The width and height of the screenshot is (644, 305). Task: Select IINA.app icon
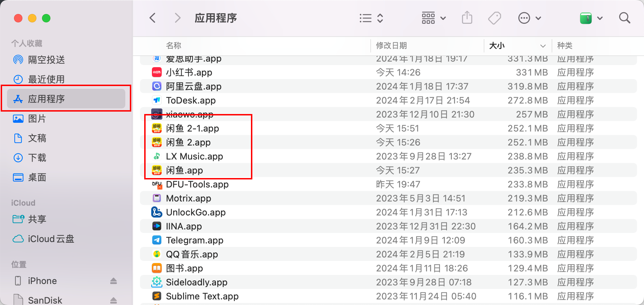point(156,226)
